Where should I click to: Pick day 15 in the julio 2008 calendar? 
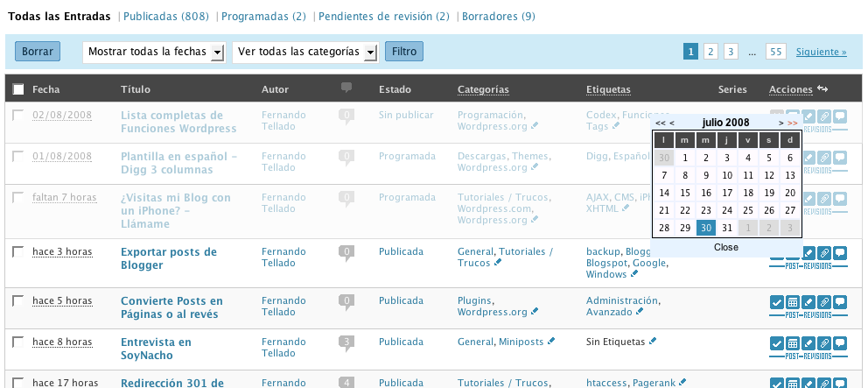[x=685, y=193]
